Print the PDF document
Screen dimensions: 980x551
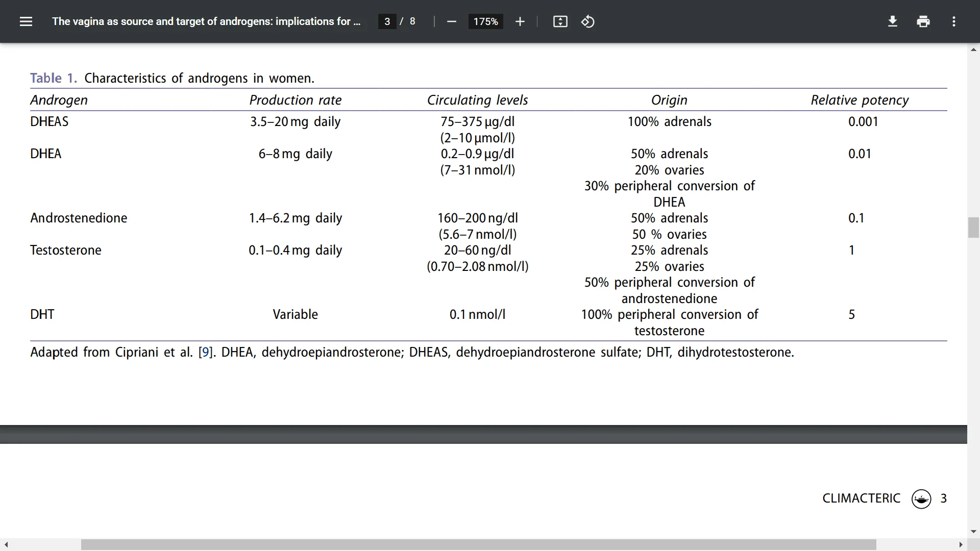pos(923,21)
